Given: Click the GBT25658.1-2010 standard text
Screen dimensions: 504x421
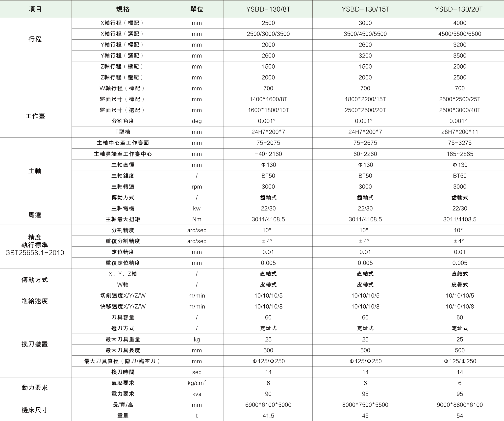Looking at the screenshot, I should click(x=35, y=253).
